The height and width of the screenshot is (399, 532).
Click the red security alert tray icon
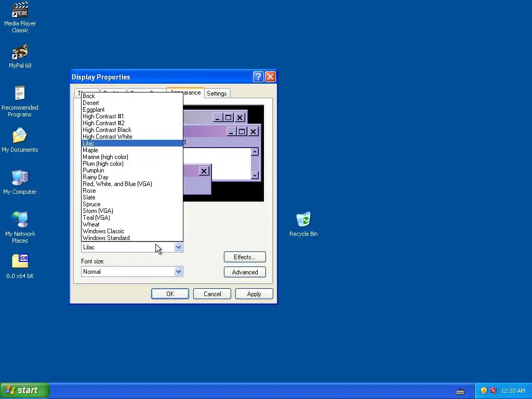pos(494,391)
